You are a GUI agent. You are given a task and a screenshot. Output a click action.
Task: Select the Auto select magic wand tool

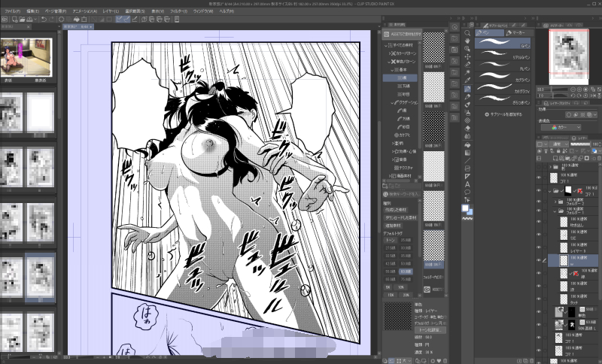pyautogui.click(x=467, y=72)
